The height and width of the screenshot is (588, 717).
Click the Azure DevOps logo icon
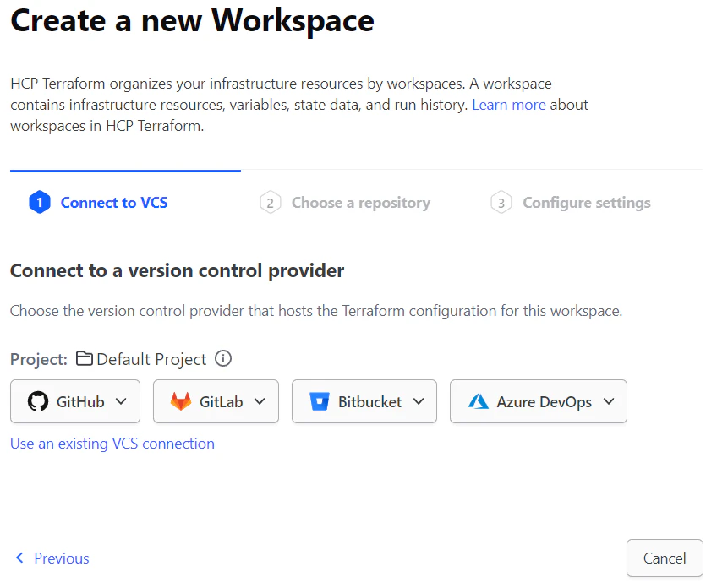[x=479, y=401]
